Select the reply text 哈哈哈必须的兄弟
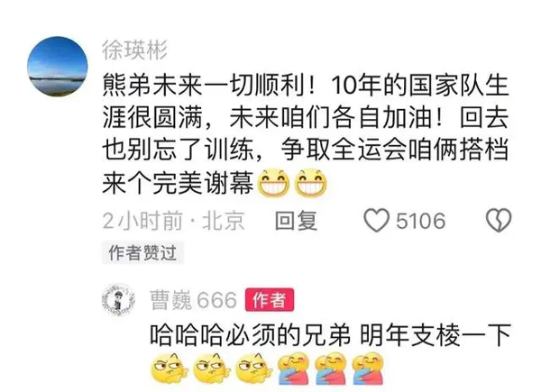Screen dimensions: 541x392 250,334
